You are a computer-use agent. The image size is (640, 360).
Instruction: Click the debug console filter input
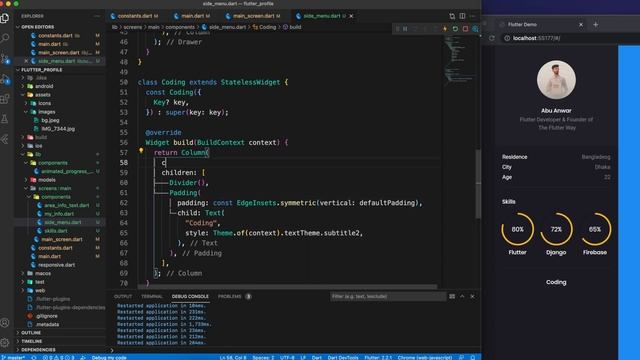point(388,296)
